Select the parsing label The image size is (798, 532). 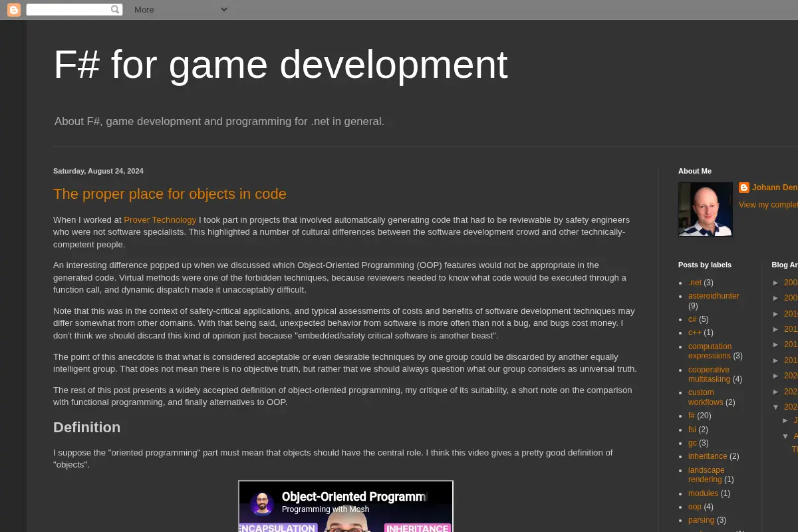point(701,520)
